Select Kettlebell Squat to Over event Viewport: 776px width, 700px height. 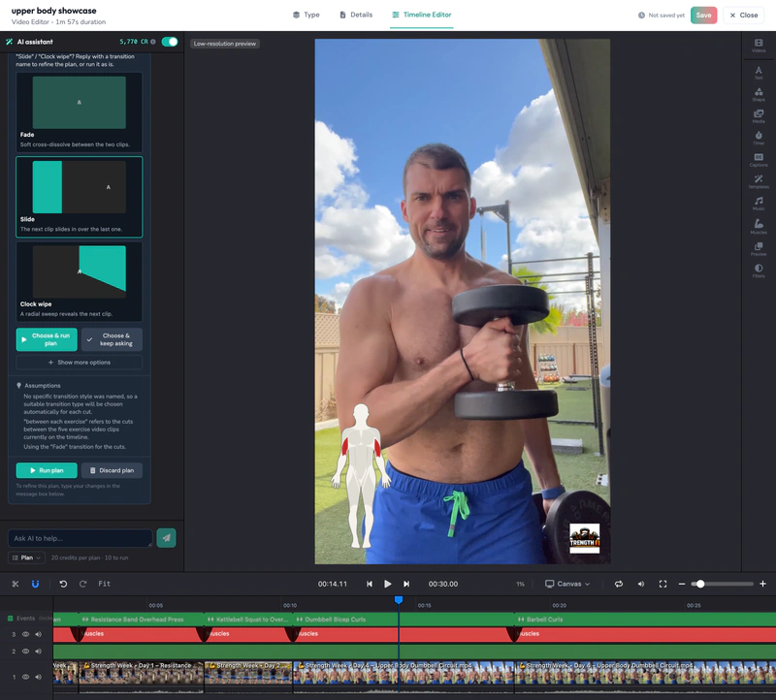coord(248,620)
